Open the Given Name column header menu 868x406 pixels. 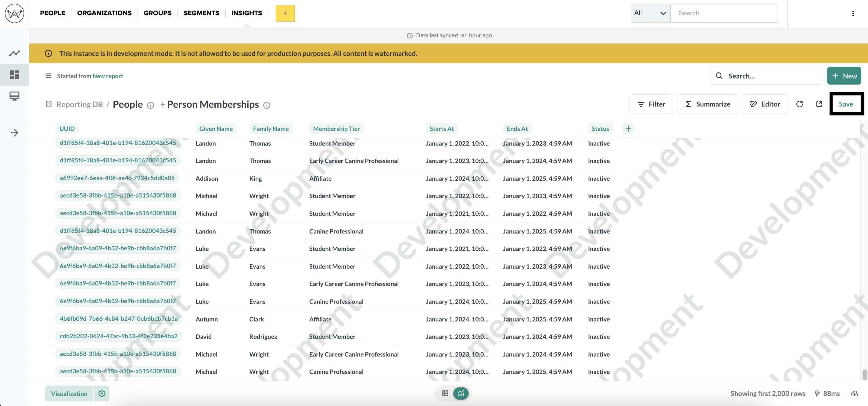click(x=216, y=129)
